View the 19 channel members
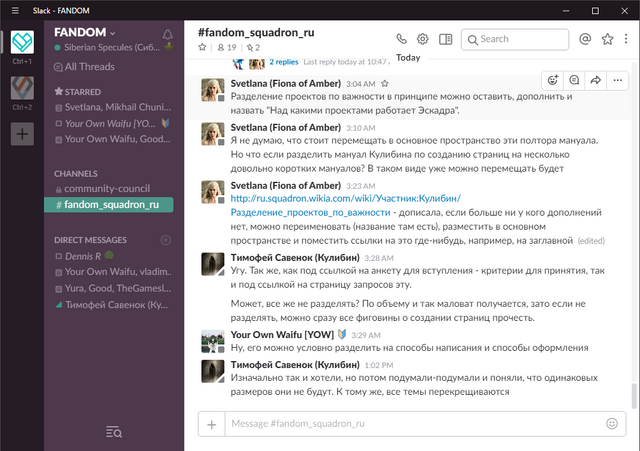Screen dimensions: 640x451 coord(227,48)
